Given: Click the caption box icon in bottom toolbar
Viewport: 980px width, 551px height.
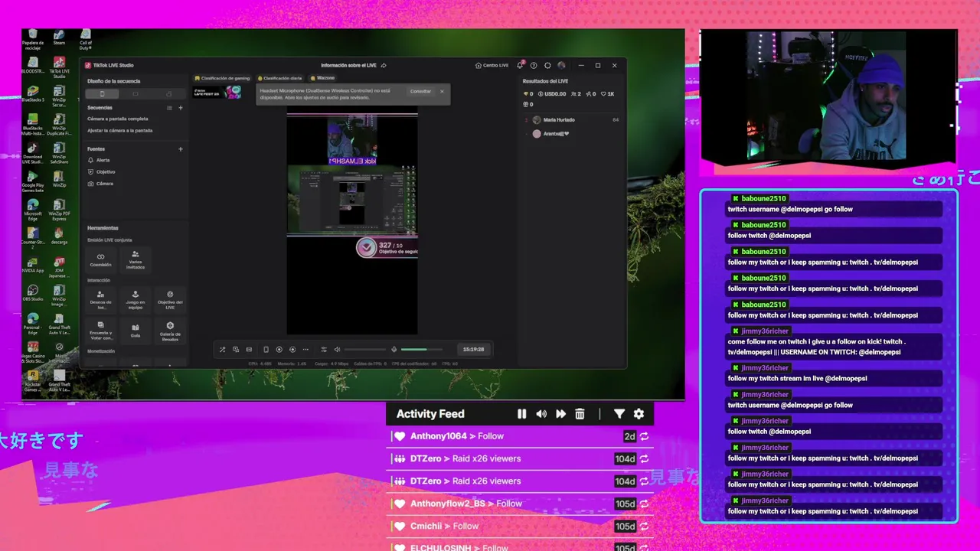Looking at the screenshot, I should tap(249, 350).
